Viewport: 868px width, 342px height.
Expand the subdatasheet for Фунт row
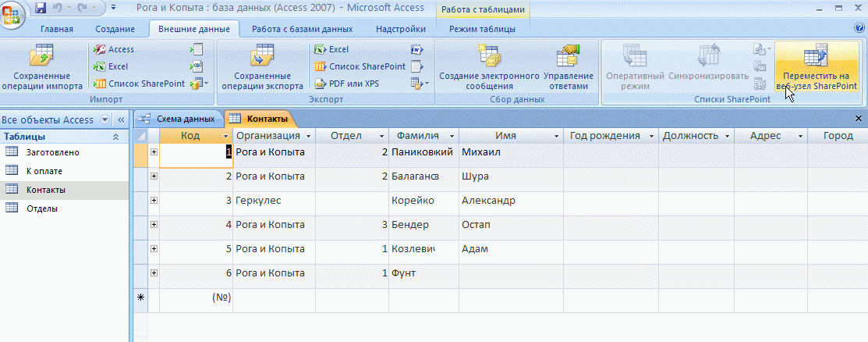pyautogui.click(x=154, y=273)
